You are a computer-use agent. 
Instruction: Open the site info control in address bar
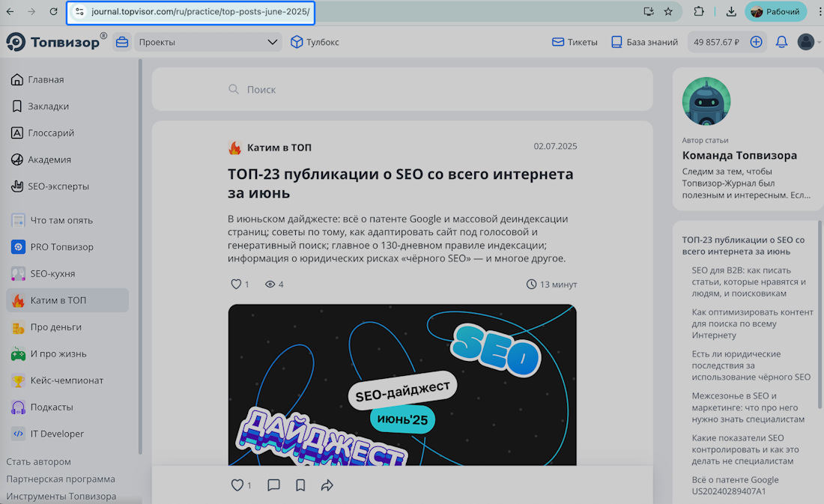tap(80, 12)
